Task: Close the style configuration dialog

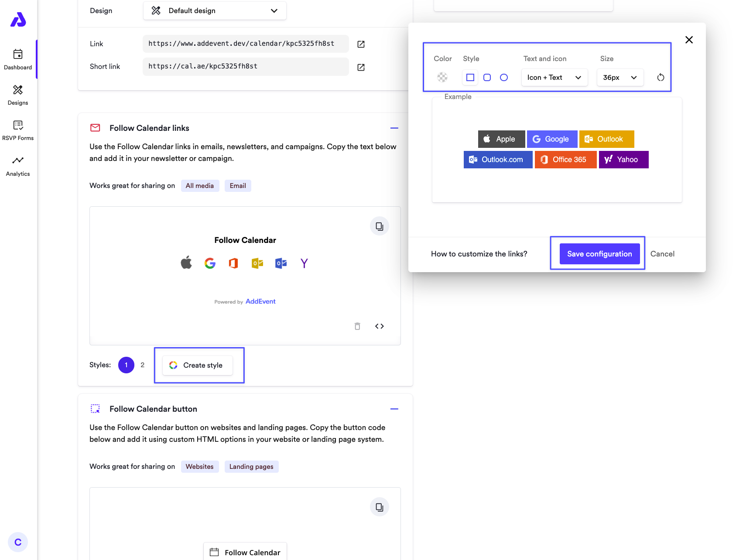Action: 689,40
